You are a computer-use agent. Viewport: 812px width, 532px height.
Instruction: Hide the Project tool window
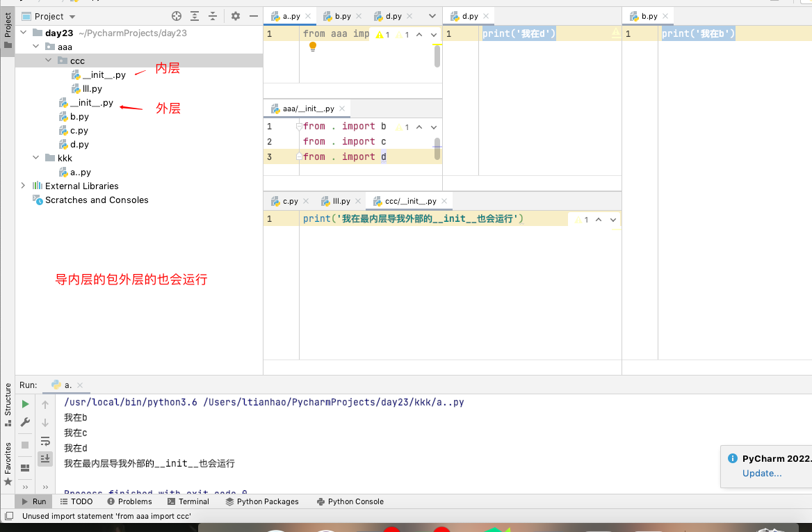click(x=253, y=16)
